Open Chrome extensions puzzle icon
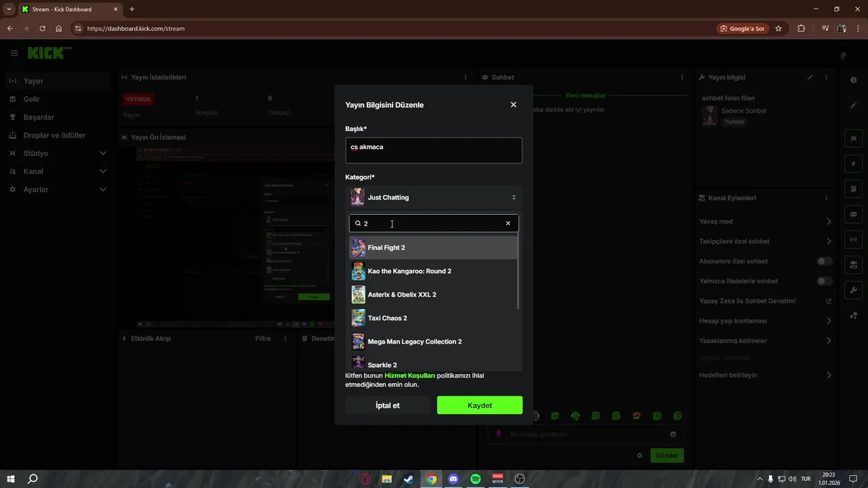 click(x=802, y=28)
